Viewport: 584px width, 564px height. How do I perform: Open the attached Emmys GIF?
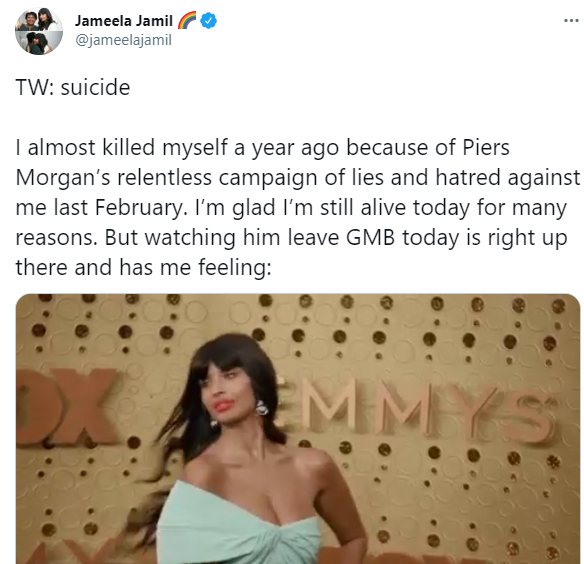pos(298,428)
